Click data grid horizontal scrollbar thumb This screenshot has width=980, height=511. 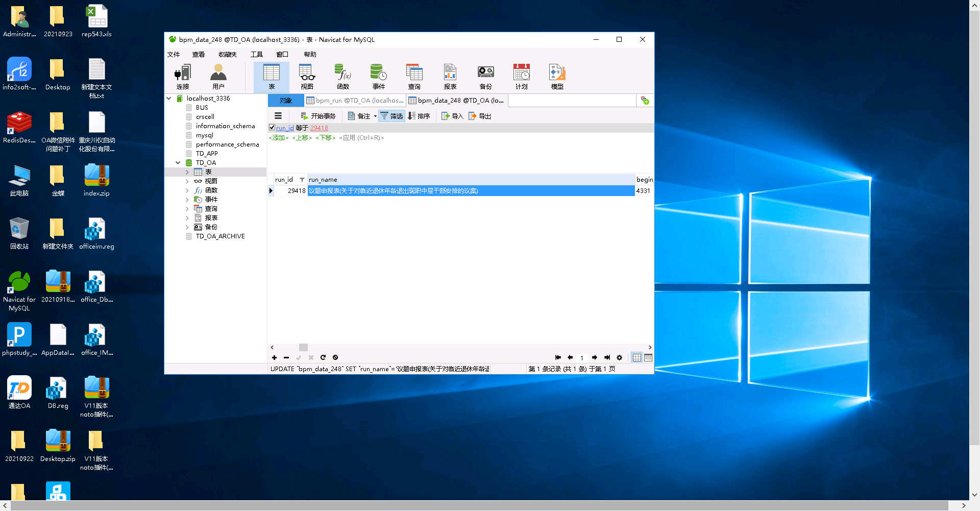[x=303, y=347]
